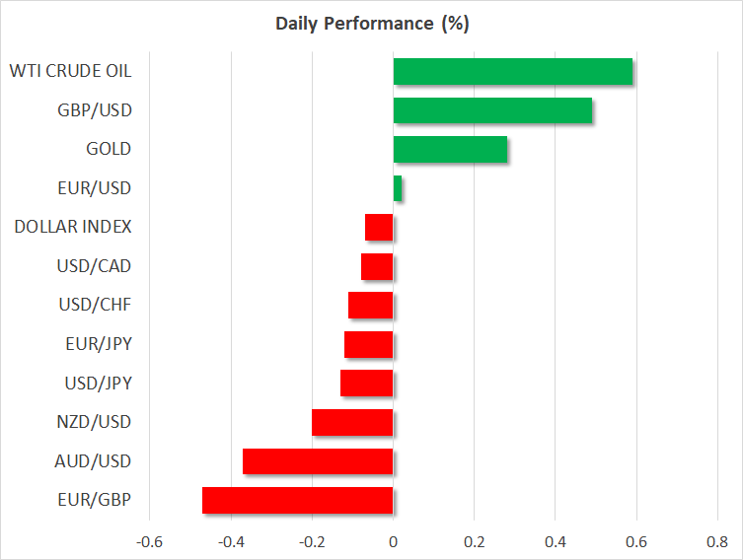
Task: Click the GOLD category label
Action: coord(109,149)
